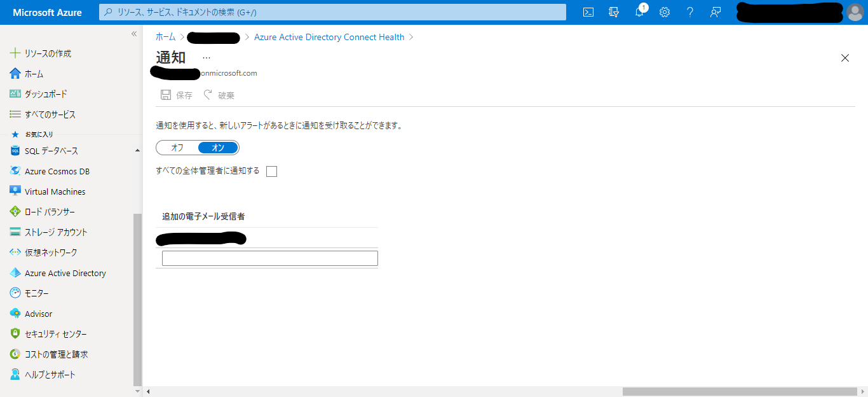Click ホーム in the breadcrumb trail

pos(165,36)
